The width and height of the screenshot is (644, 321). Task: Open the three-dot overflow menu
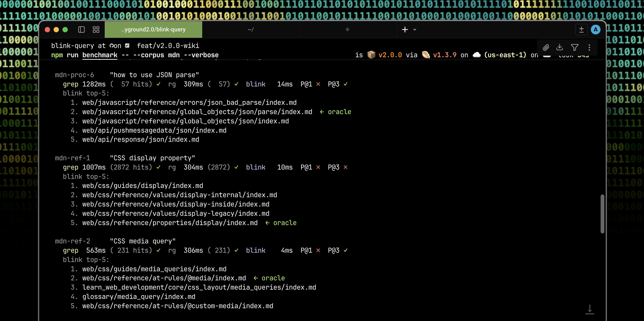tap(590, 48)
